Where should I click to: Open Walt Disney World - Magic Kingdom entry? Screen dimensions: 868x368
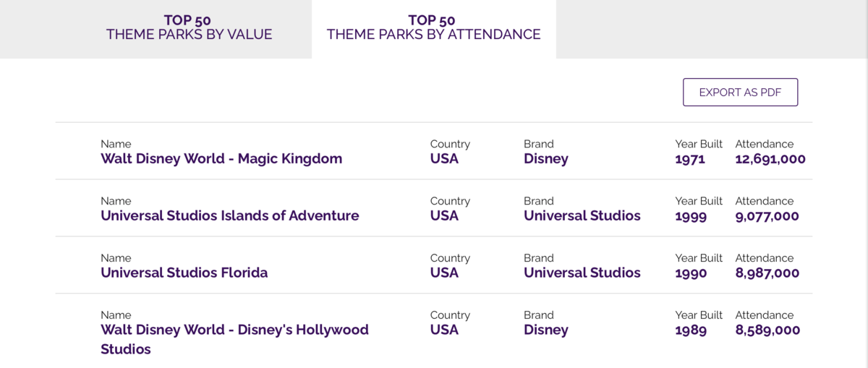click(x=221, y=158)
